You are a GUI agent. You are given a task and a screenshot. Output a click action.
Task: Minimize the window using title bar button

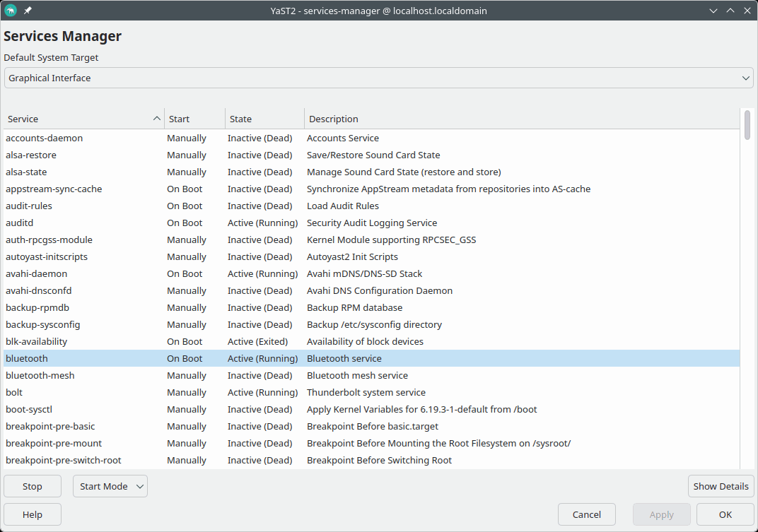coord(713,11)
